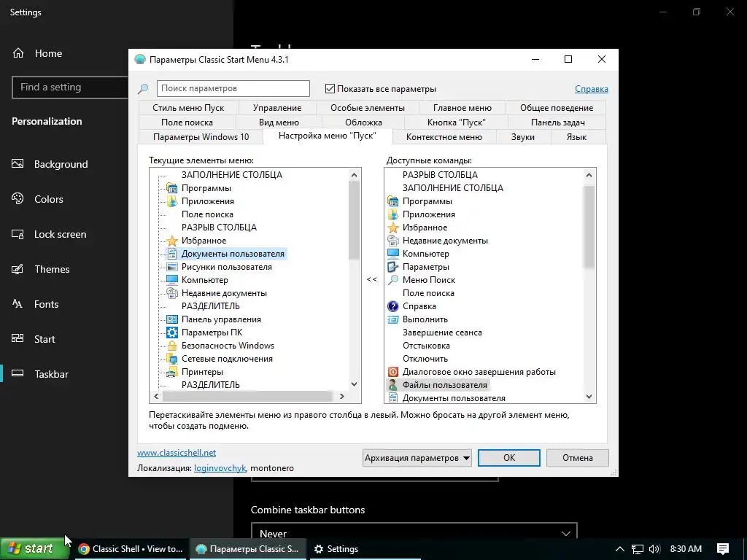Click the volume speaker icon in system tray

[x=654, y=549]
